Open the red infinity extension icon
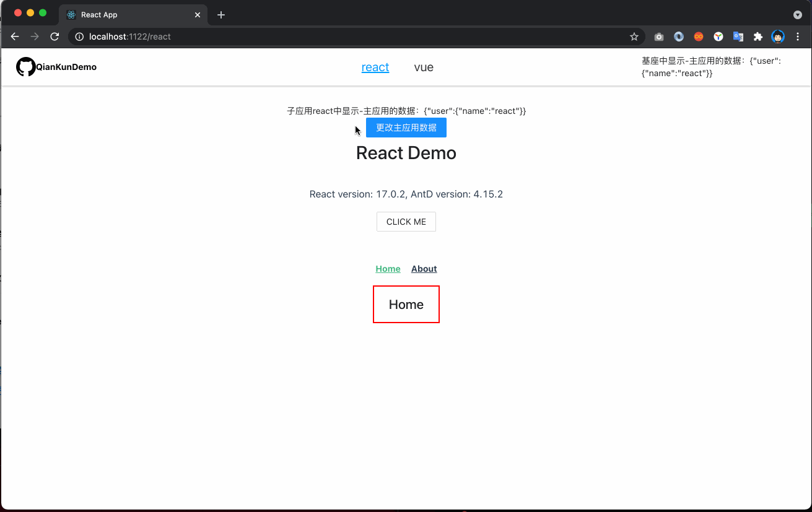The image size is (812, 512). [x=699, y=37]
